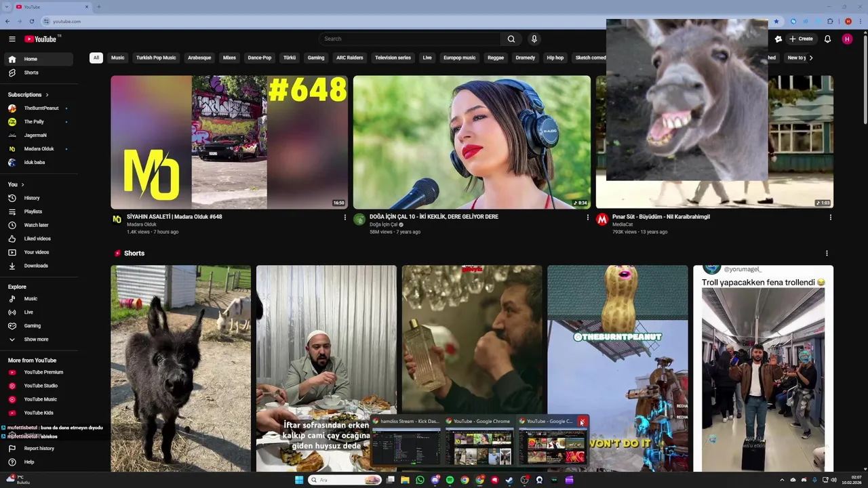Viewport: 868px width, 488px height.
Task: Open History in the sidebar
Action: [39, 198]
